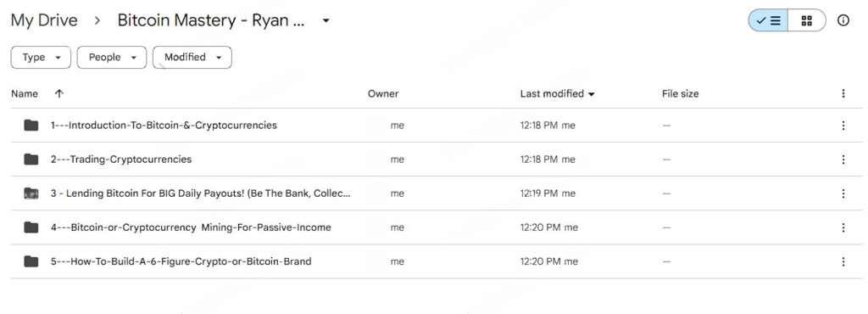Expand the Modified filter dropdown
The image size is (868, 314).
coord(192,57)
